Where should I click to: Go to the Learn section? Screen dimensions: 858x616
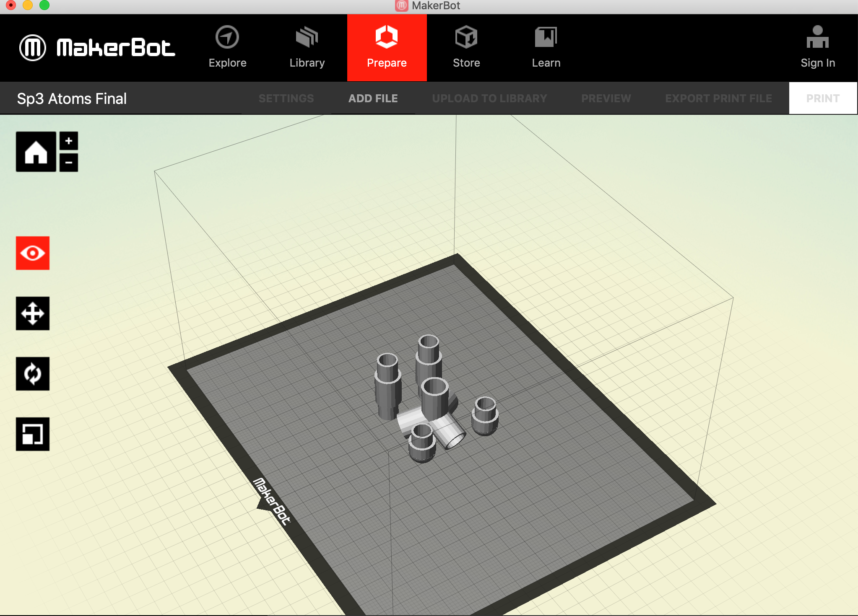click(x=546, y=47)
